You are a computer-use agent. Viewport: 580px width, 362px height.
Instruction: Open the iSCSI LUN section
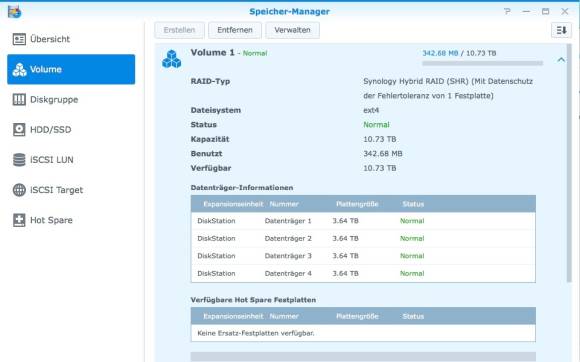[x=71, y=160]
